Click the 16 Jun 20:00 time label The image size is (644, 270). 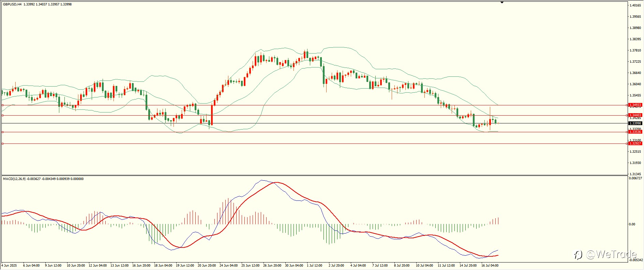point(141,265)
